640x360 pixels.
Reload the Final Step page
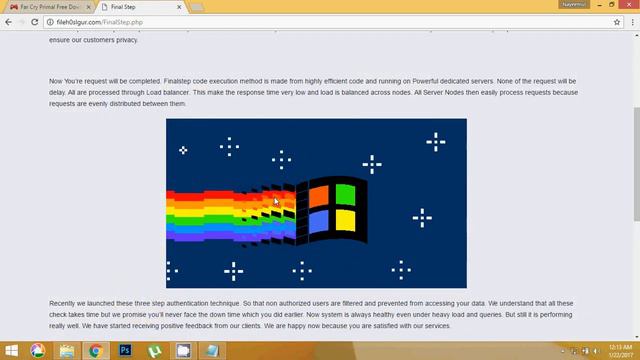pyautogui.click(x=35, y=22)
